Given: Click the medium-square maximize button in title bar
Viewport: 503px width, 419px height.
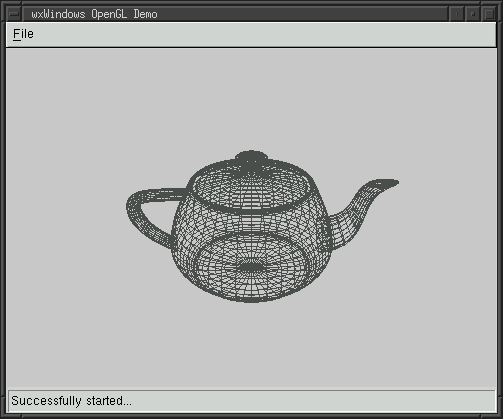Looking at the screenshot, I should click(x=473, y=14).
